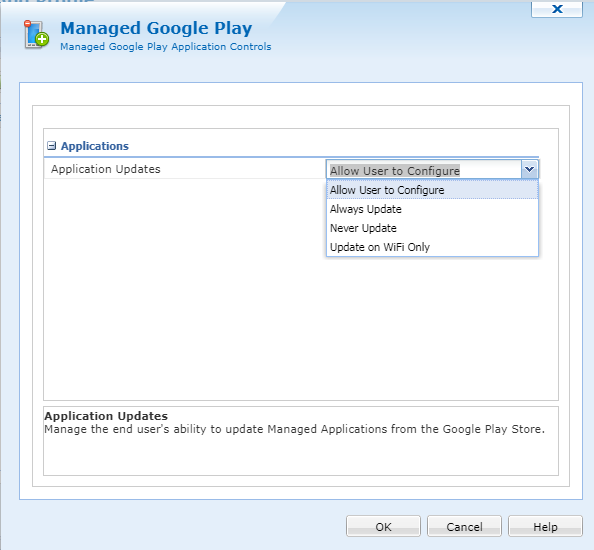The image size is (594, 550).
Task: Choose Always Update option
Action: tap(432, 209)
